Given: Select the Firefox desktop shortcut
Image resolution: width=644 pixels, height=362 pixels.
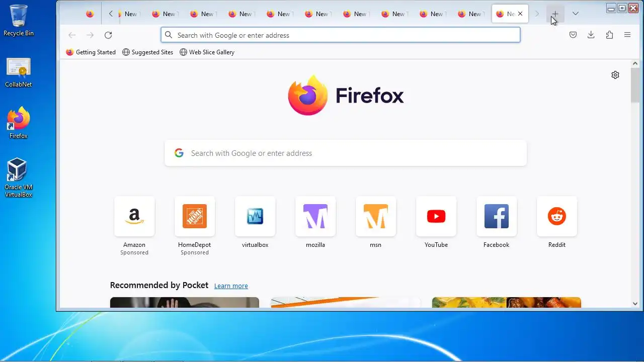Looking at the screenshot, I should click(x=19, y=123).
